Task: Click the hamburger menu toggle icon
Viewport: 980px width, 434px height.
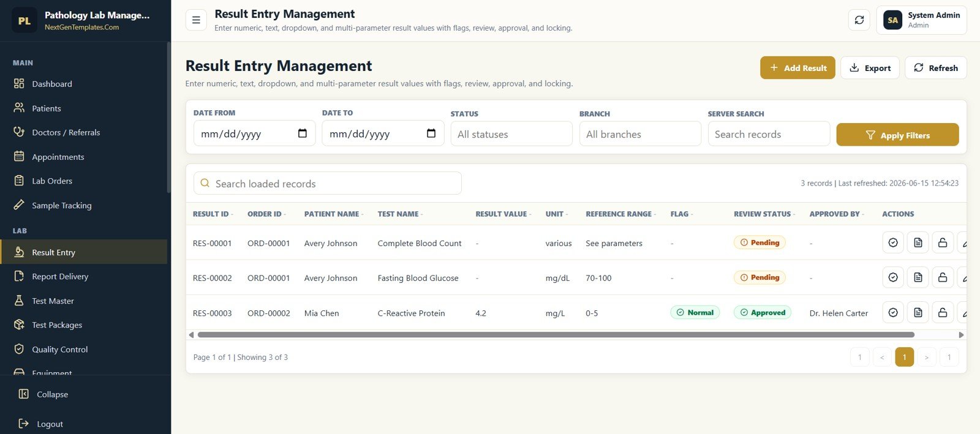Action: point(196,20)
